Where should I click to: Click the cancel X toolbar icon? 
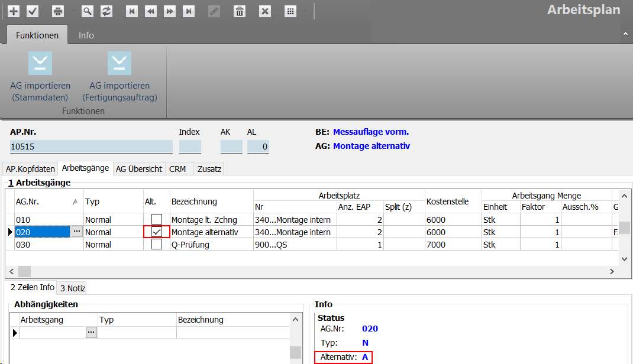point(265,11)
